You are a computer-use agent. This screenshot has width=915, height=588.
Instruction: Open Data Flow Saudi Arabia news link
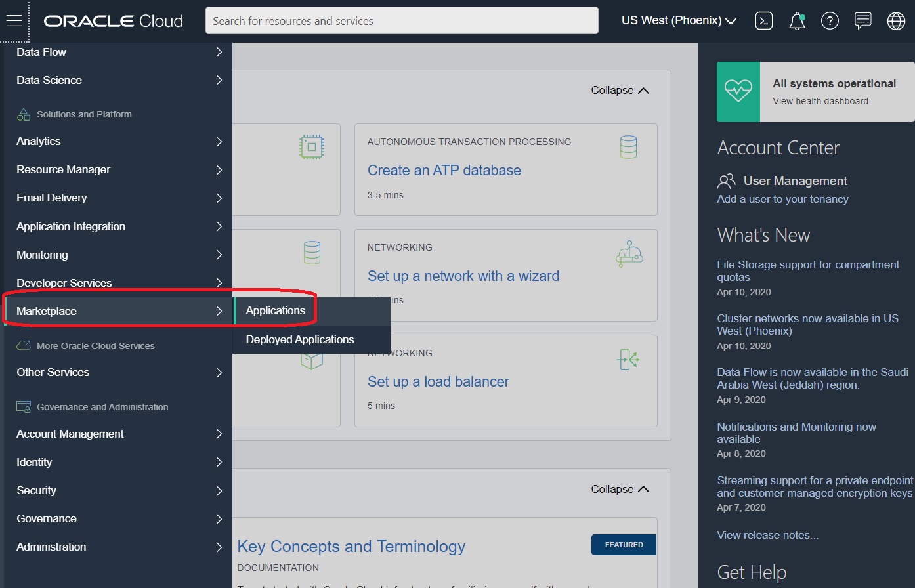tap(813, 378)
